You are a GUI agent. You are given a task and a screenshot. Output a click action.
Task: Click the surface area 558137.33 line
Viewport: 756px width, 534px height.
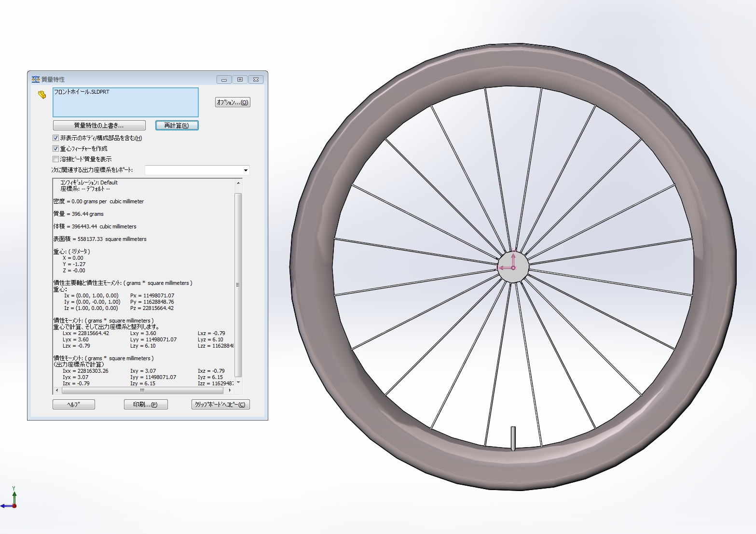tap(100, 239)
